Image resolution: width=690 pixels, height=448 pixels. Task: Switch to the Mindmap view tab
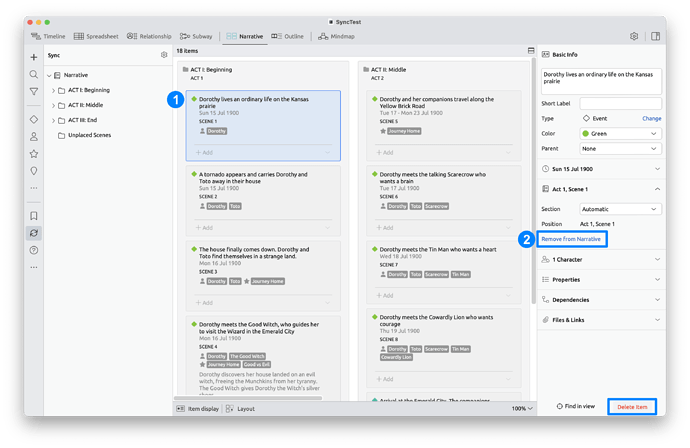pos(339,36)
